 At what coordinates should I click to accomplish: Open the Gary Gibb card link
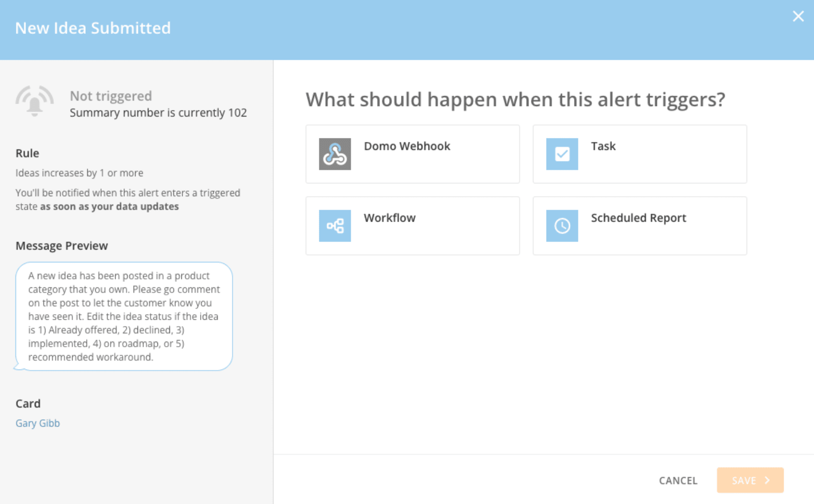point(38,423)
